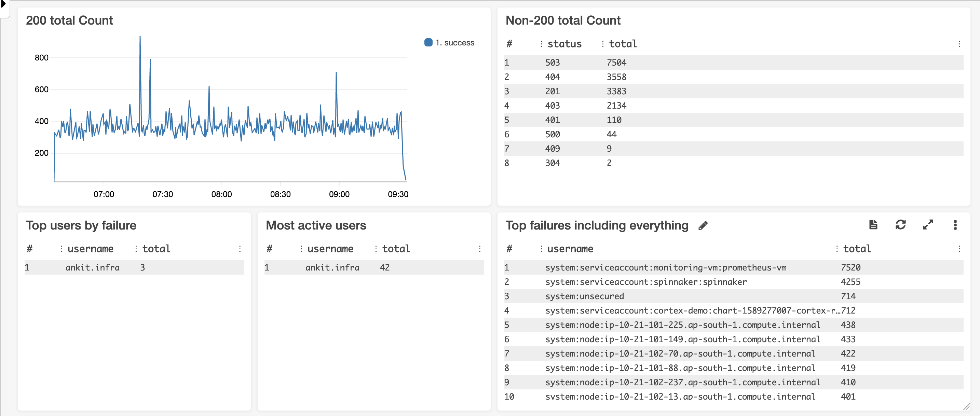The image size is (980, 416).
Task: Toggle the success series legend swatch
Action: point(428,43)
